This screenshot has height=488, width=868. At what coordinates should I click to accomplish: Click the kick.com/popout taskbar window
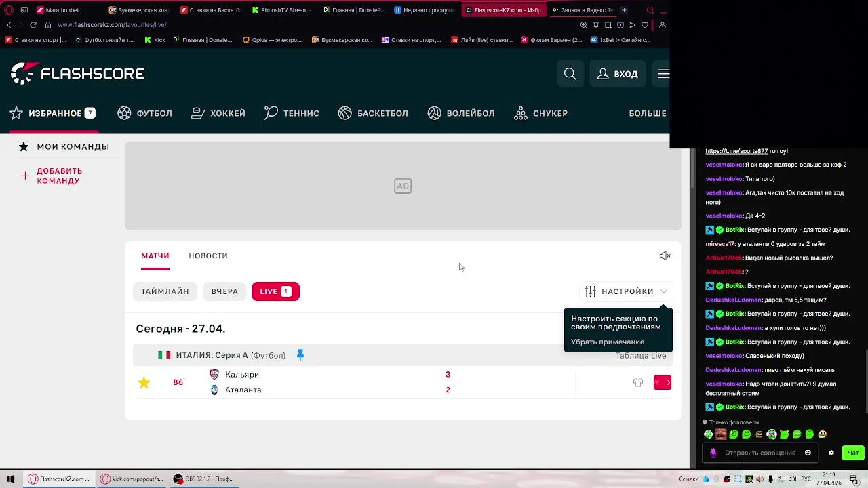[132, 479]
